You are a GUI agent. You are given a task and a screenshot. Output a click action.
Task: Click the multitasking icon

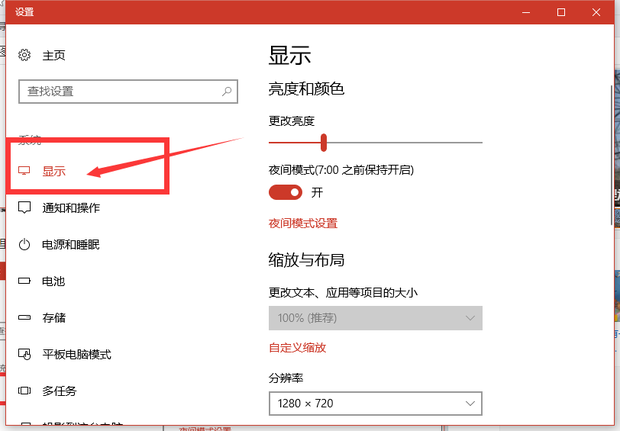24,391
